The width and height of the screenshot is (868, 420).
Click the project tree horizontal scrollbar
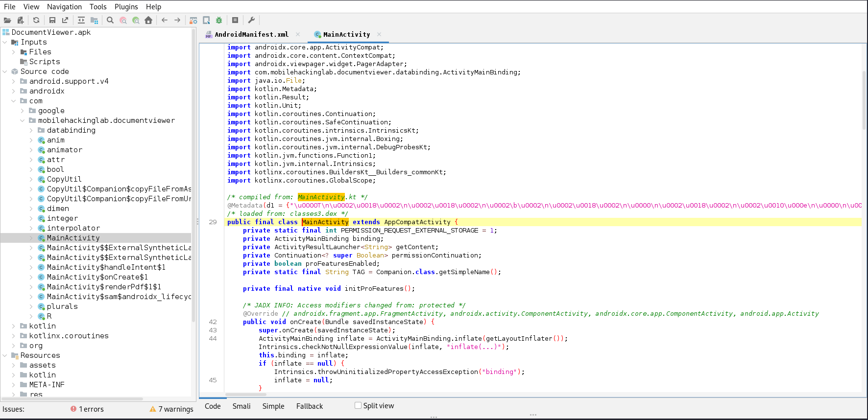point(72,399)
